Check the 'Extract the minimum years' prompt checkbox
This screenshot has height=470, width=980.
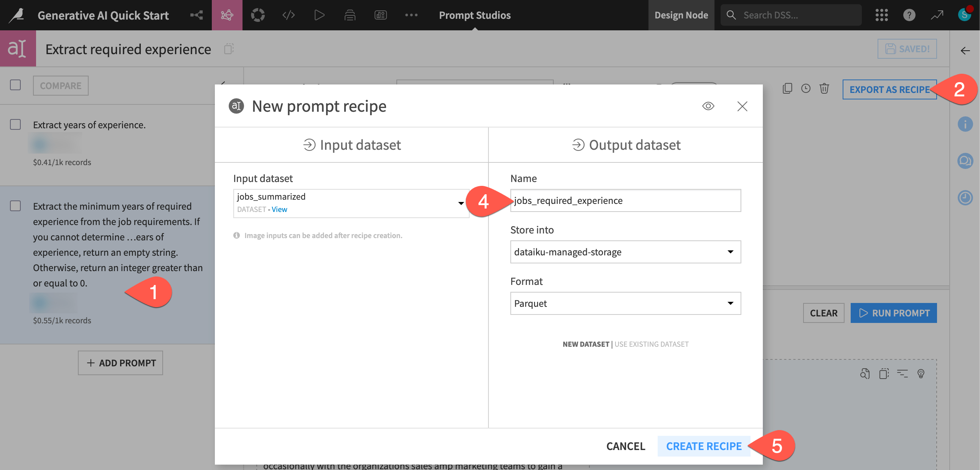tap(15, 206)
